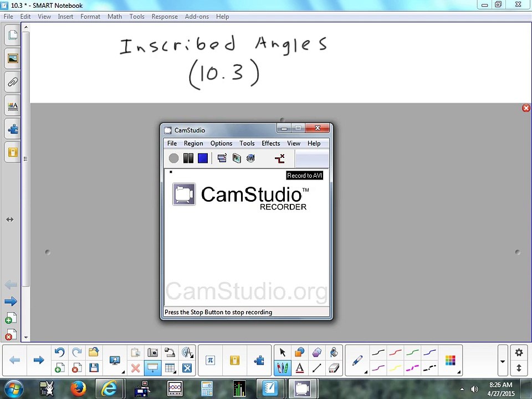Pick the red pen style
The image size is (532, 399).
pos(395,353)
